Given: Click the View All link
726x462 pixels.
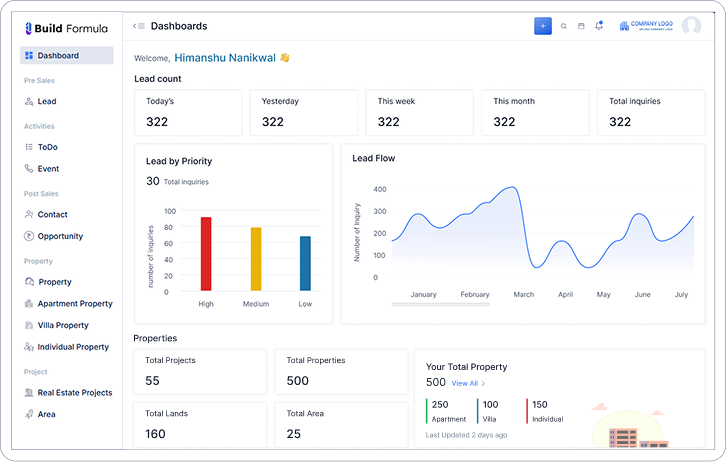Looking at the screenshot, I should (x=467, y=383).
